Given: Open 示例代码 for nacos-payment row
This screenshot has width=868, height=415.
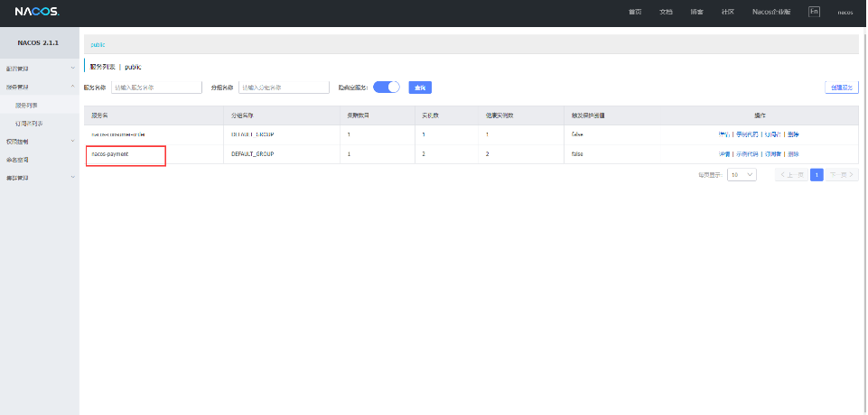Looking at the screenshot, I should point(747,154).
